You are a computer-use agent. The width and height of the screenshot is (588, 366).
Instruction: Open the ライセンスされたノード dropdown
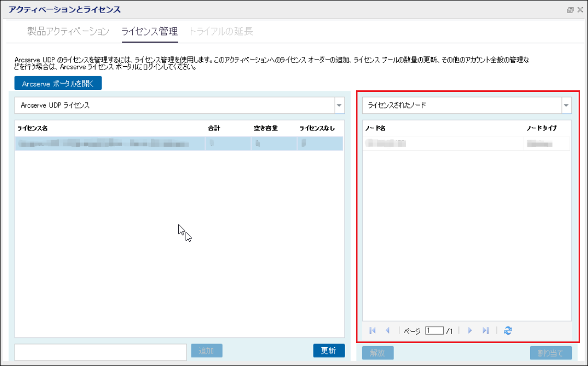tap(566, 105)
